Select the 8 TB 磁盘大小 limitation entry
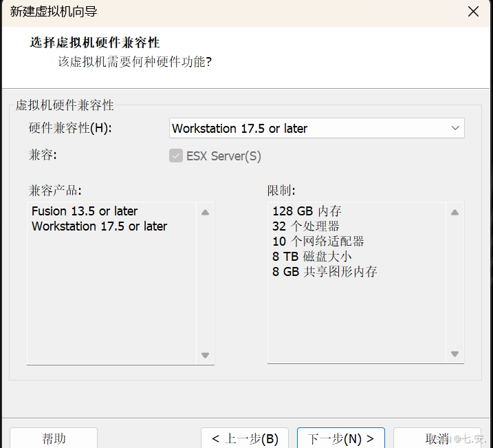 [x=311, y=257]
